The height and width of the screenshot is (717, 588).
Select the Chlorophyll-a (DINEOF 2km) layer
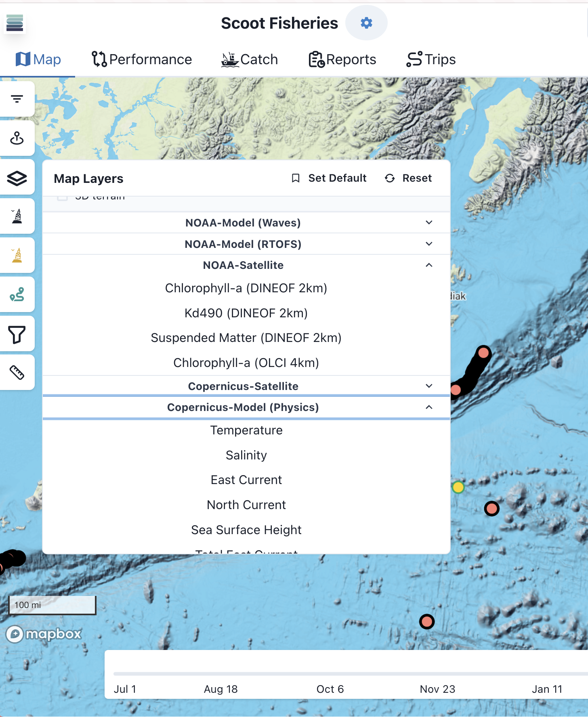(246, 288)
